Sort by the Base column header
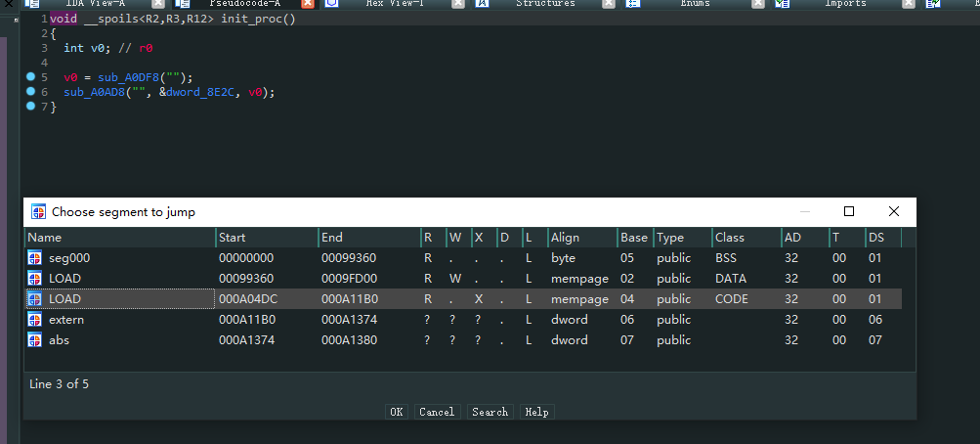The image size is (980, 444). (636, 238)
